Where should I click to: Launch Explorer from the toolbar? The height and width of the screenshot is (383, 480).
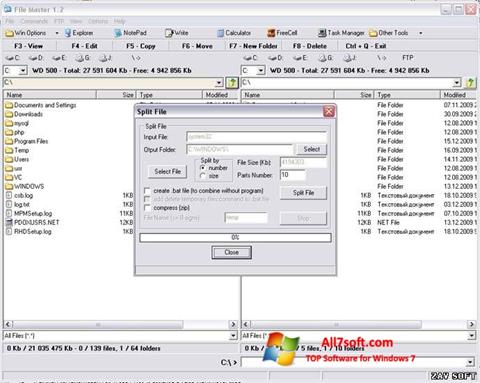[x=79, y=33]
